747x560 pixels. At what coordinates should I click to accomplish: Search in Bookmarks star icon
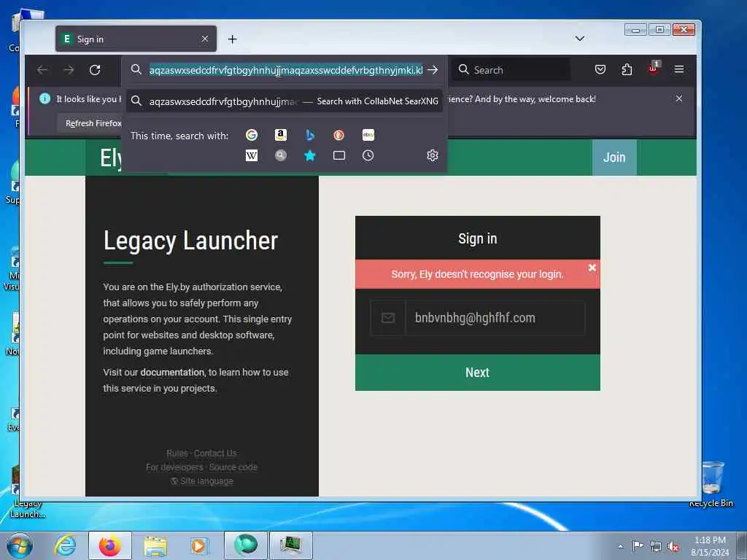point(309,156)
